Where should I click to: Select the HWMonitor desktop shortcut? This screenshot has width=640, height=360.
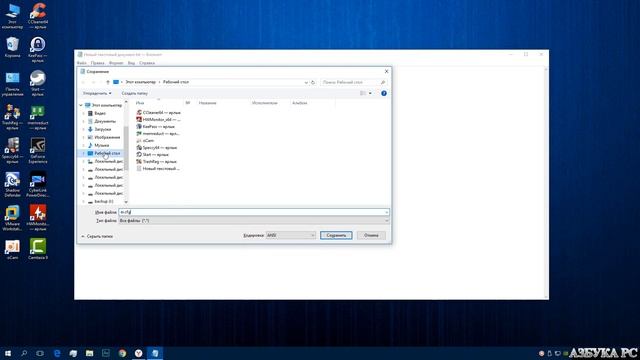(38, 218)
